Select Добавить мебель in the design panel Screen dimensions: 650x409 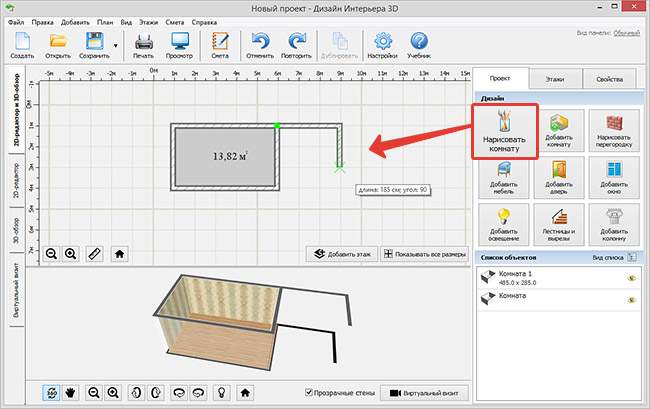click(505, 178)
